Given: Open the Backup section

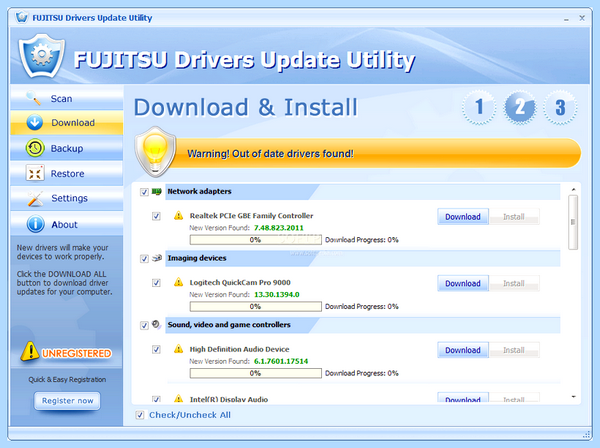Looking at the screenshot, I should click(x=67, y=148).
